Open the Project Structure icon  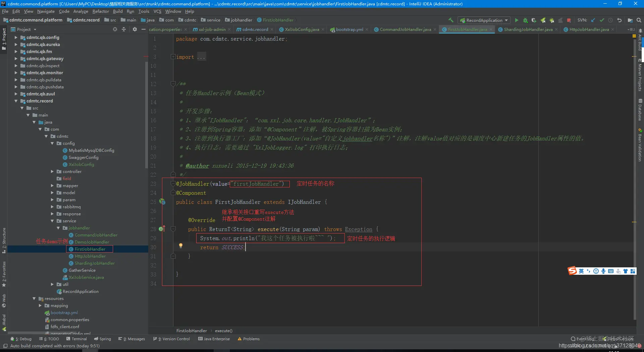[x=630, y=20]
